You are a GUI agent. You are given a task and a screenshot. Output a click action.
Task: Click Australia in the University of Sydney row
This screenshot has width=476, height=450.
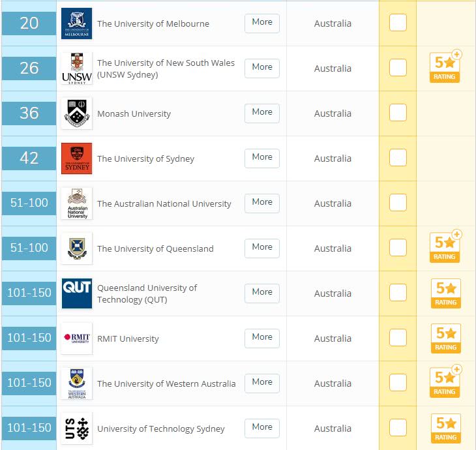[333, 158]
